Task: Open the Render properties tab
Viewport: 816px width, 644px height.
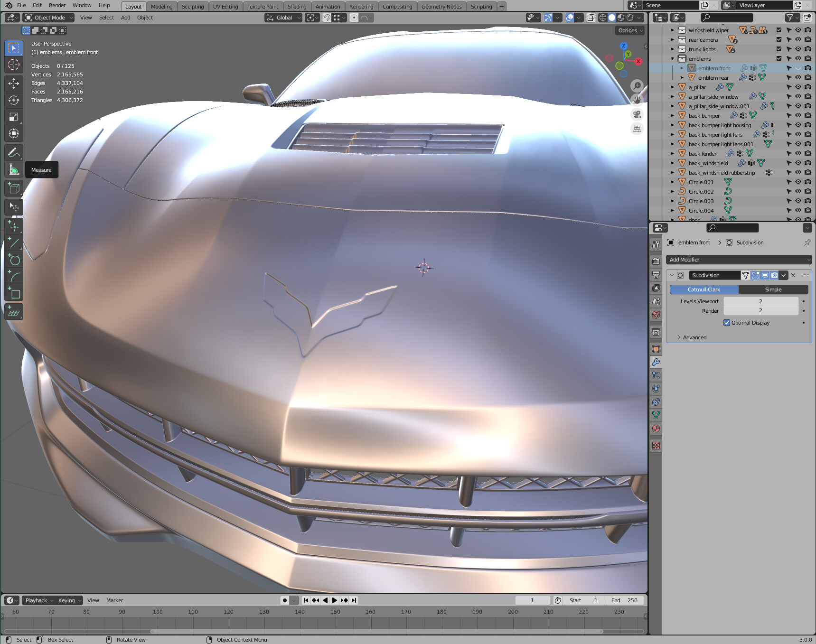Action: click(656, 261)
